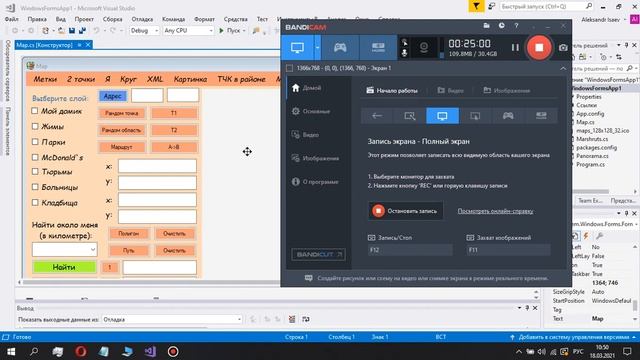Click the Запись/Стоп hotkey field F12
Image resolution: width=640 pixels, height=360 pixels.
(410, 250)
